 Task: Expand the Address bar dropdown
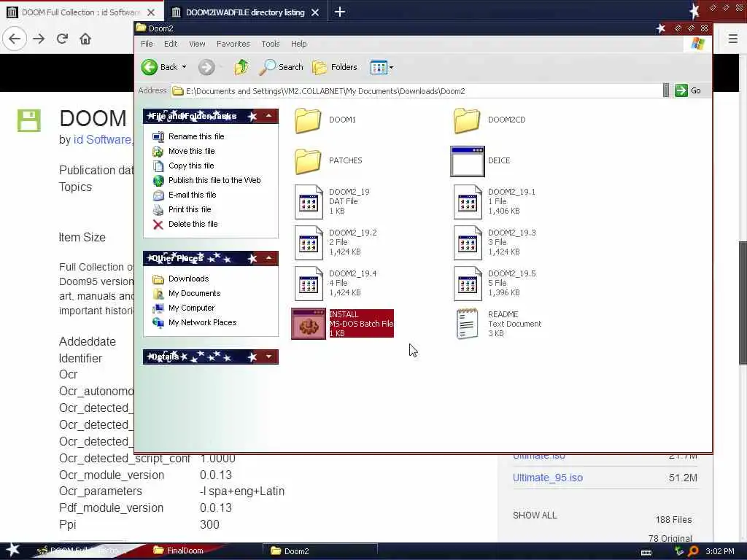(665, 90)
